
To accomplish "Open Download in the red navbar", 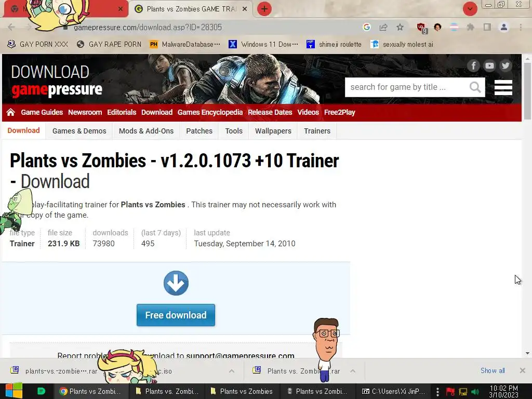I will coord(157,112).
